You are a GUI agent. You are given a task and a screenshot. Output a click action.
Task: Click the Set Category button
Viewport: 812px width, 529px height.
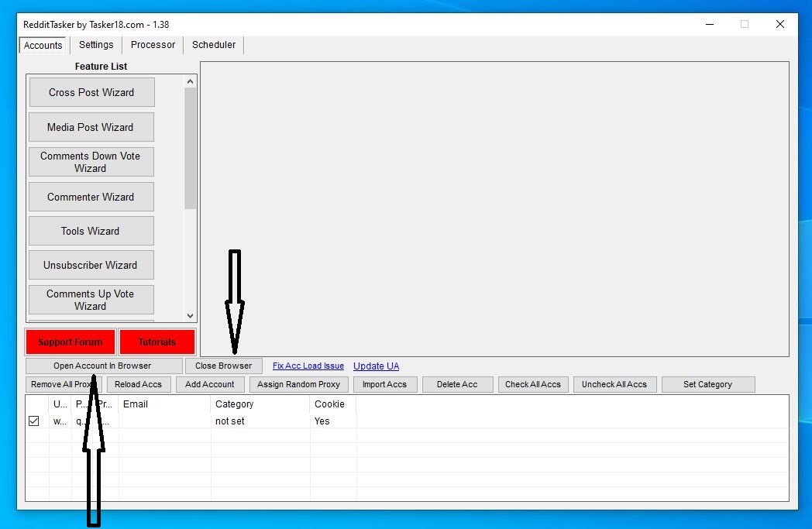[x=708, y=384]
